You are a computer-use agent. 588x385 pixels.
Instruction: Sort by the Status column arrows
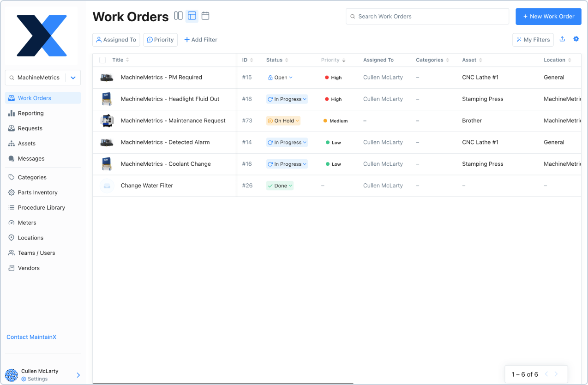coord(287,60)
